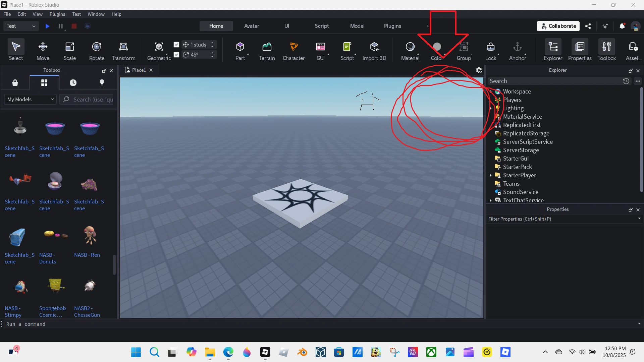Open Import 3D

click(x=375, y=50)
